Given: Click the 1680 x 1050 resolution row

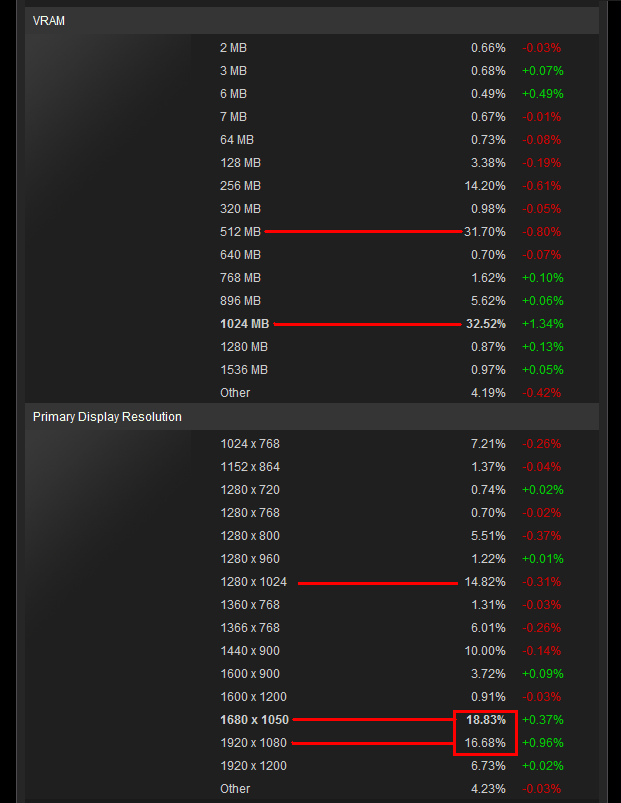Looking at the screenshot, I should (x=392, y=720).
